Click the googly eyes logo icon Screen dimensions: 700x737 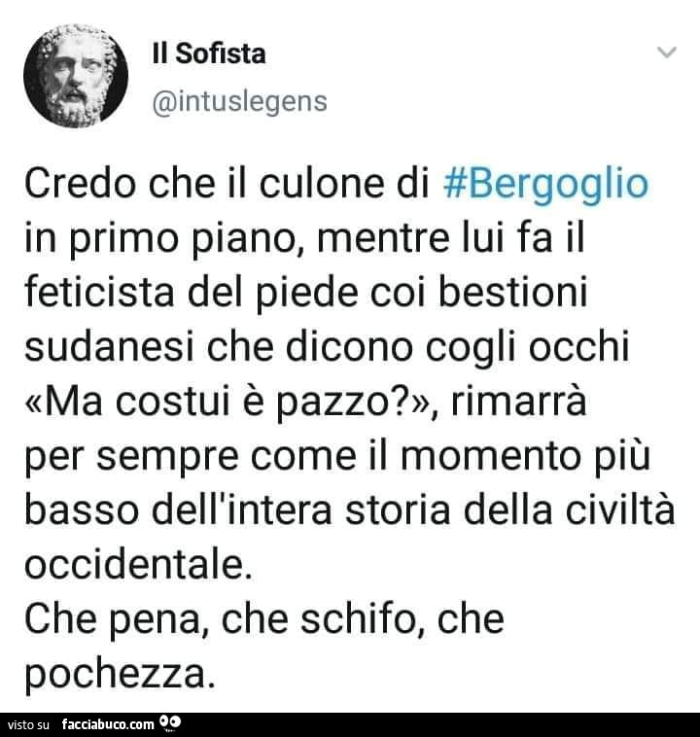170,722
